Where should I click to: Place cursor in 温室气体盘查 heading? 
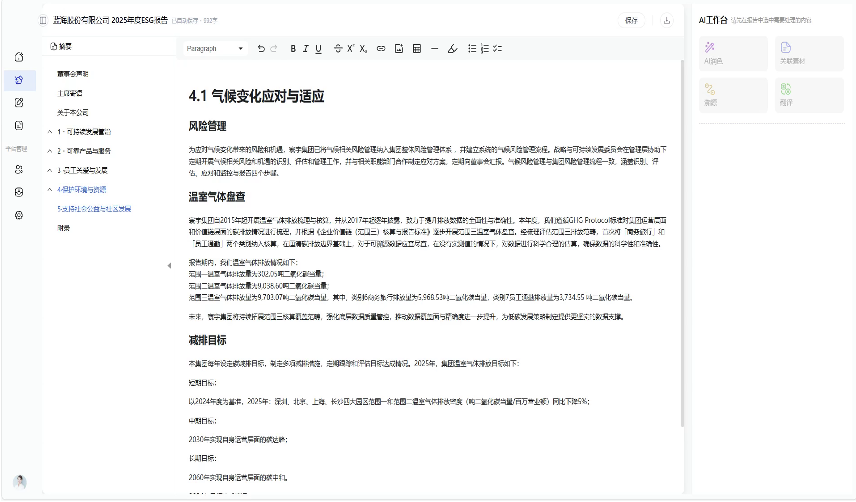pos(217,196)
